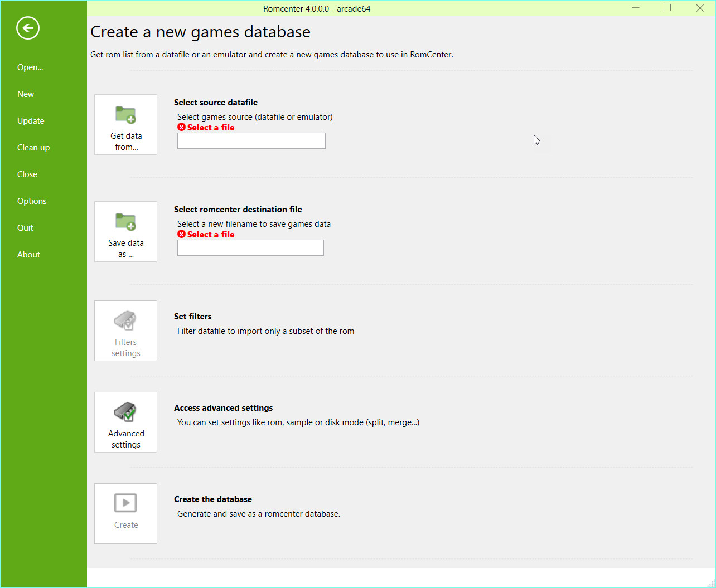716x588 pixels.
Task: Select Open... in the sidebar menu
Action: tap(30, 67)
